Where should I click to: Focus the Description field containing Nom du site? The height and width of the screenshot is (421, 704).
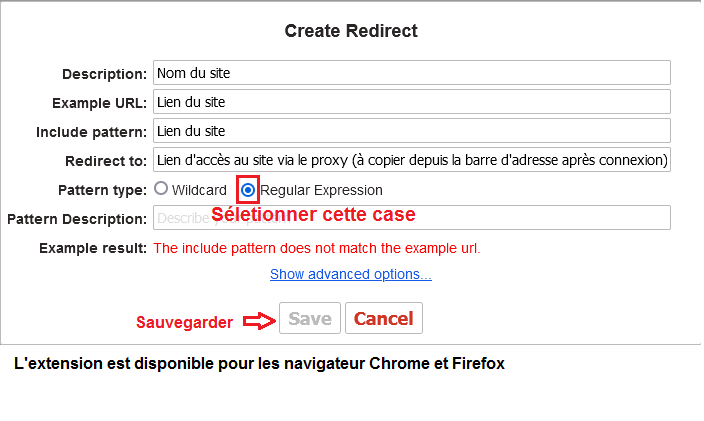tap(412, 73)
